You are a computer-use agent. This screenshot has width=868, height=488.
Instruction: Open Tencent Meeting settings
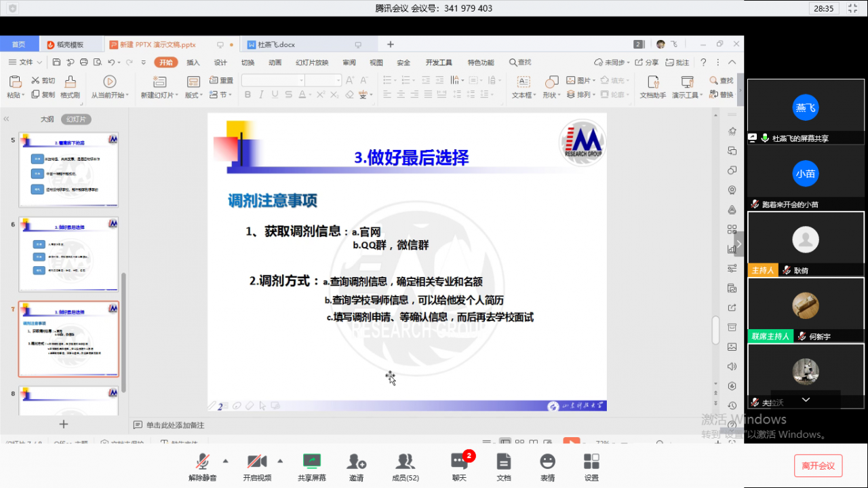coord(591,467)
